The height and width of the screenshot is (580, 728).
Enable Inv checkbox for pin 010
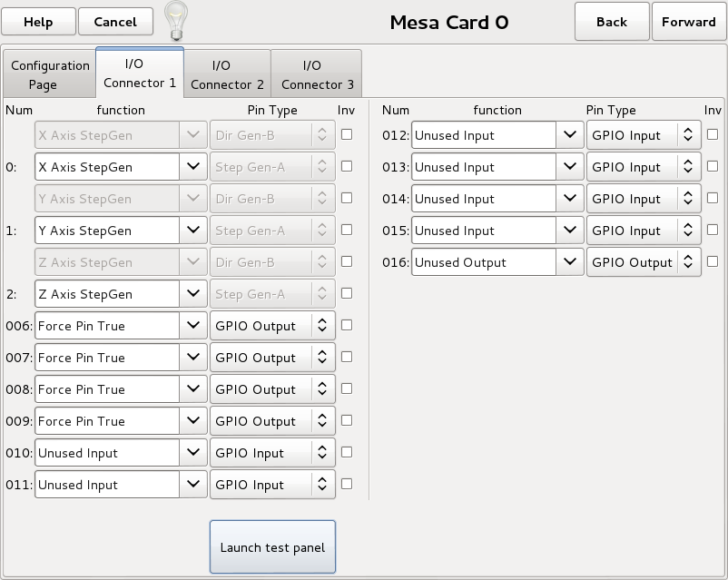[x=347, y=452]
